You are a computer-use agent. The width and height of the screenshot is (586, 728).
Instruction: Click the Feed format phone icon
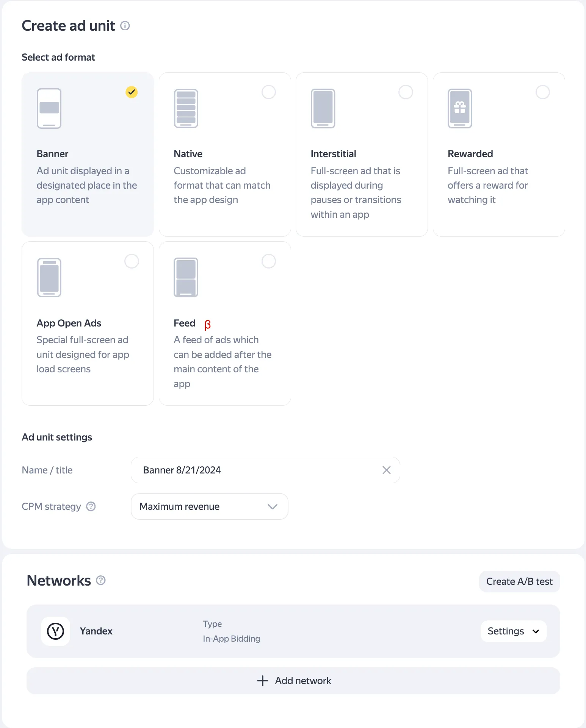click(x=186, y=278)
